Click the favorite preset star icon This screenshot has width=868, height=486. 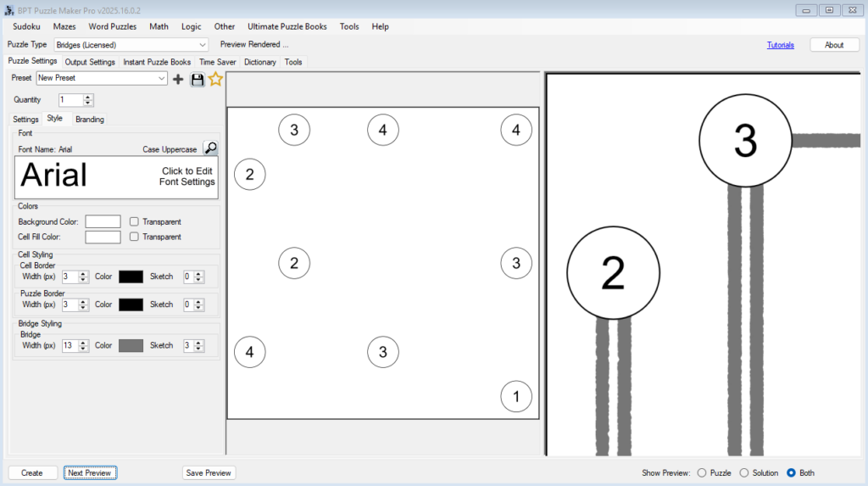click(x=215, y=79)
